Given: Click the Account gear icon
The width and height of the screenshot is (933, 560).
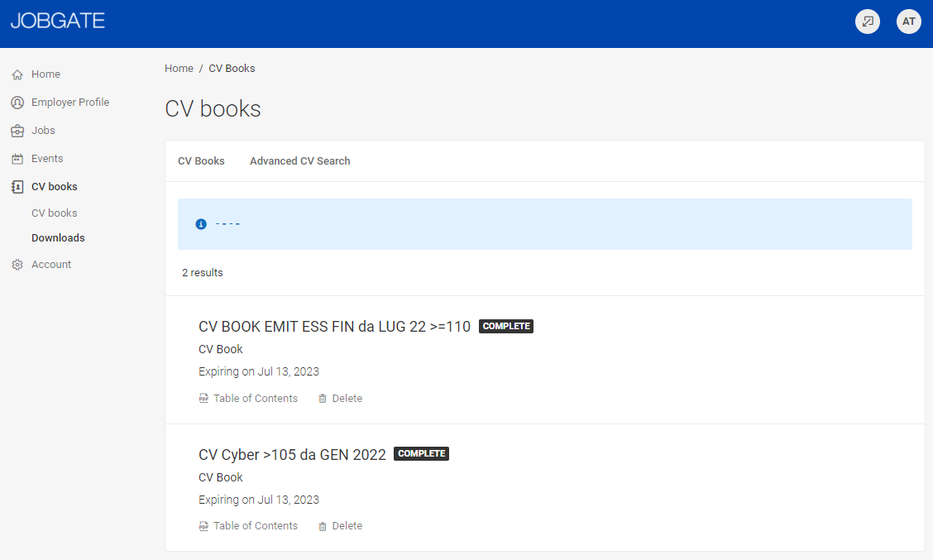Looking at the screenshot, I should pyautogui.click(x=17, y=265).
